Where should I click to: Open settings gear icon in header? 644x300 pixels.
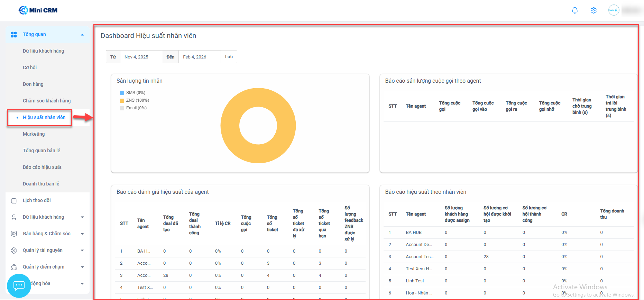click(x=593, y=10)
